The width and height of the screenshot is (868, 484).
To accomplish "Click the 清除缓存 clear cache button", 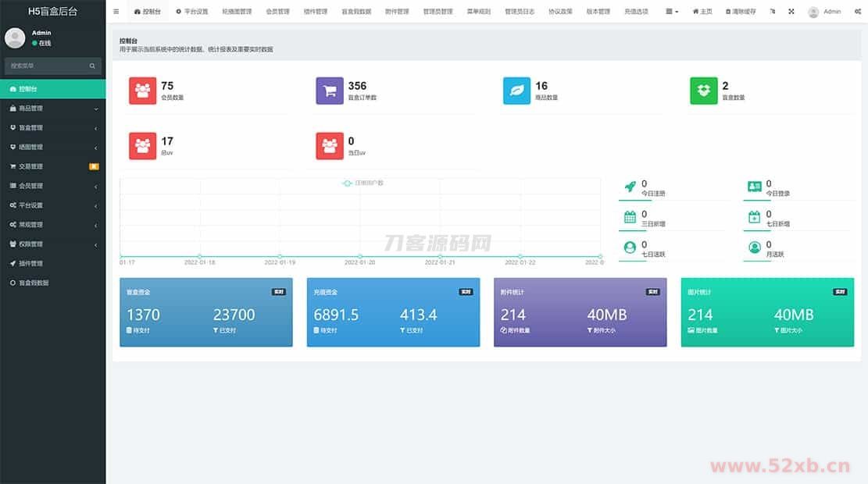I will point(741,12).
